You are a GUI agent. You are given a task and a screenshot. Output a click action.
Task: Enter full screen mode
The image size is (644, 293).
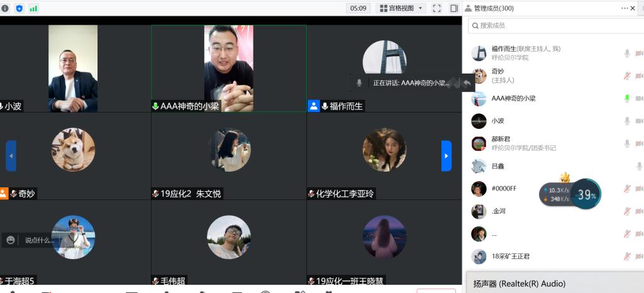click(437, 8)
